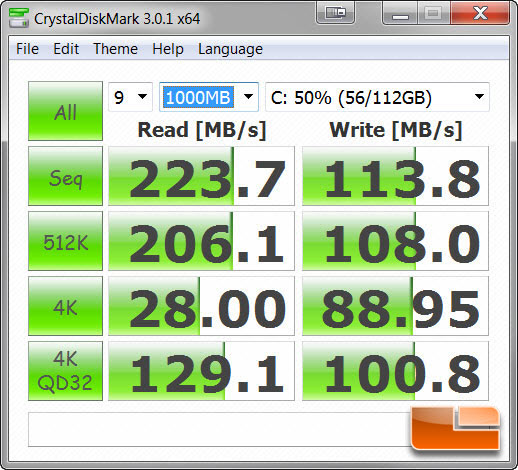Open the drive selector showing C: 50%
518x470 pixels.
click(377, 97)
